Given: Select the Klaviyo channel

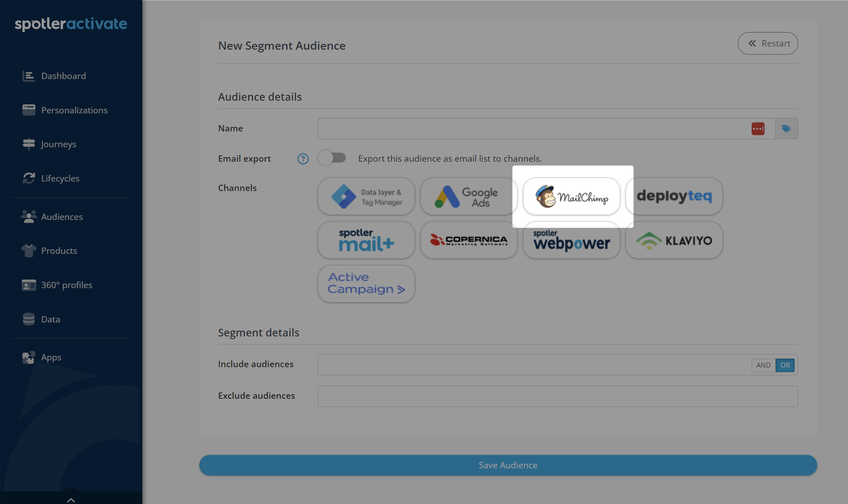Looking at the screenshot, I should click(x=674, y=240).
